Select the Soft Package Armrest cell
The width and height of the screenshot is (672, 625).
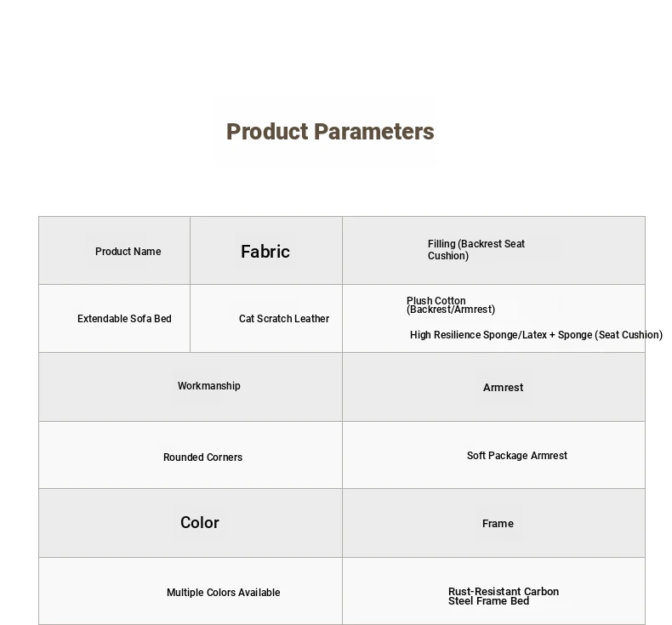pyautogui.click(x=493, y=455)
